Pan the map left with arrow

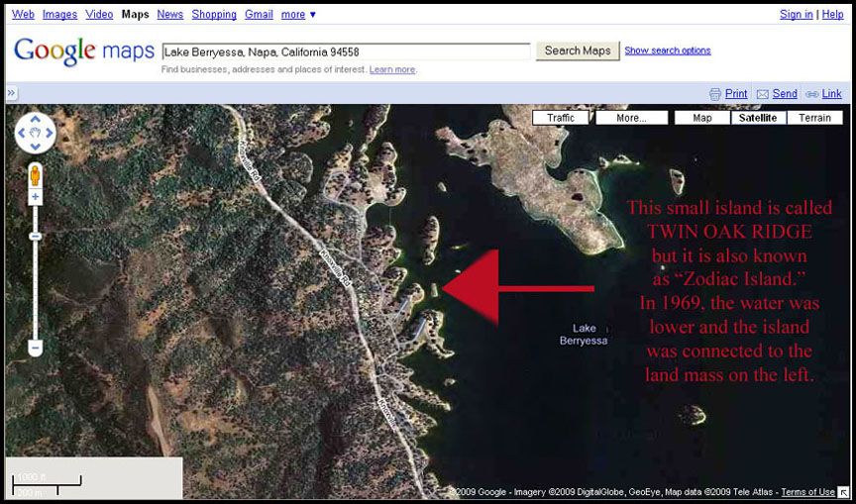click(x=22, y=133)
